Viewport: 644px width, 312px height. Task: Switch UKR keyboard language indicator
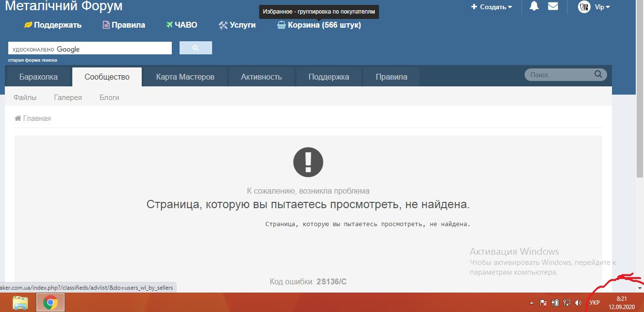pyautogui.click(x=594, y=303)
